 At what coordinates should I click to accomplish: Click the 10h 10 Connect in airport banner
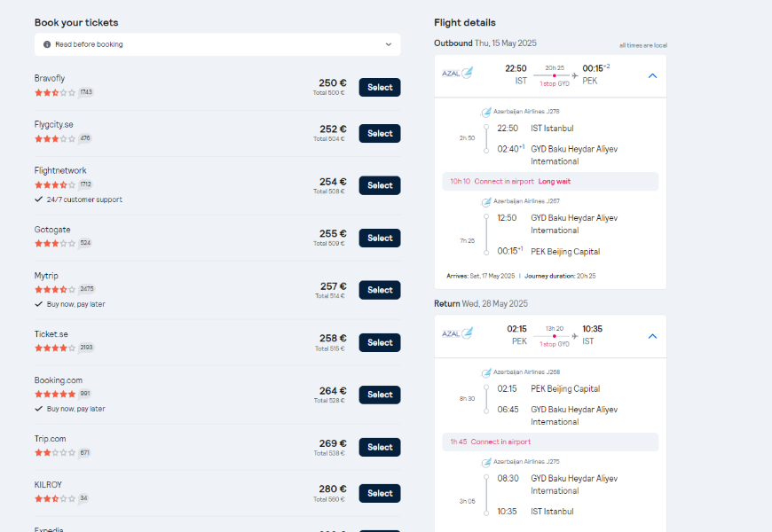[550, 181]
